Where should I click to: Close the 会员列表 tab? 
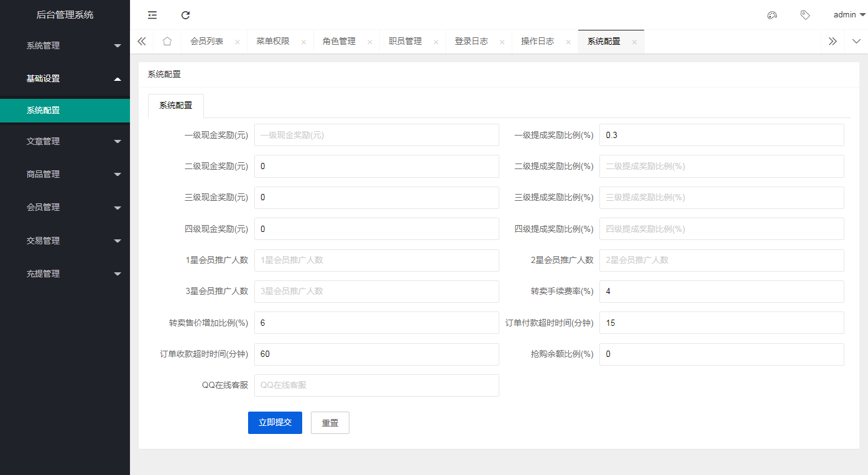coord(237,42)
